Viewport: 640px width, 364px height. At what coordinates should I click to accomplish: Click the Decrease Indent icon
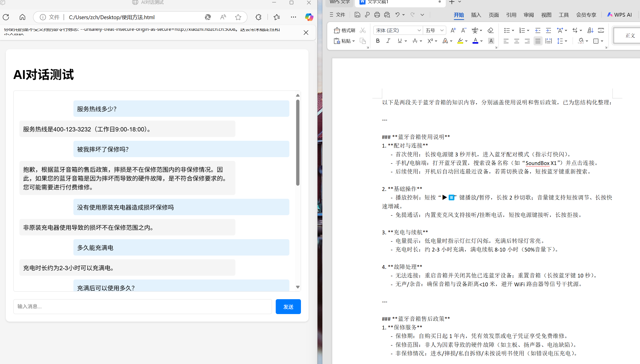538,30
